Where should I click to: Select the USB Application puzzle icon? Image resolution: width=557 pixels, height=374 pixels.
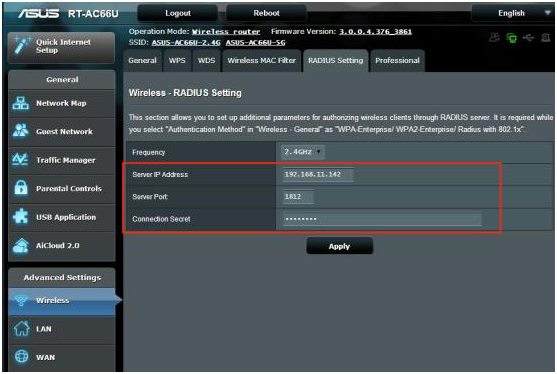(x=20, y=216)
